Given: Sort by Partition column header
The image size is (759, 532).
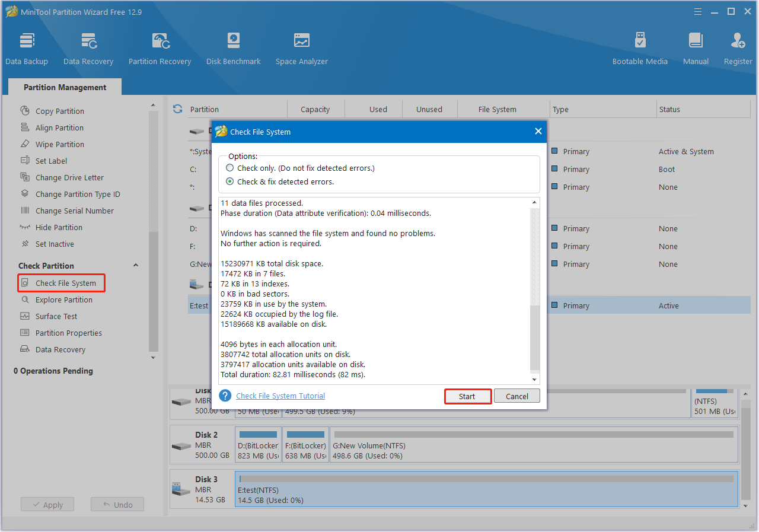Looking at the screenshot, I should pyautogui.click(x=205, y=109).
